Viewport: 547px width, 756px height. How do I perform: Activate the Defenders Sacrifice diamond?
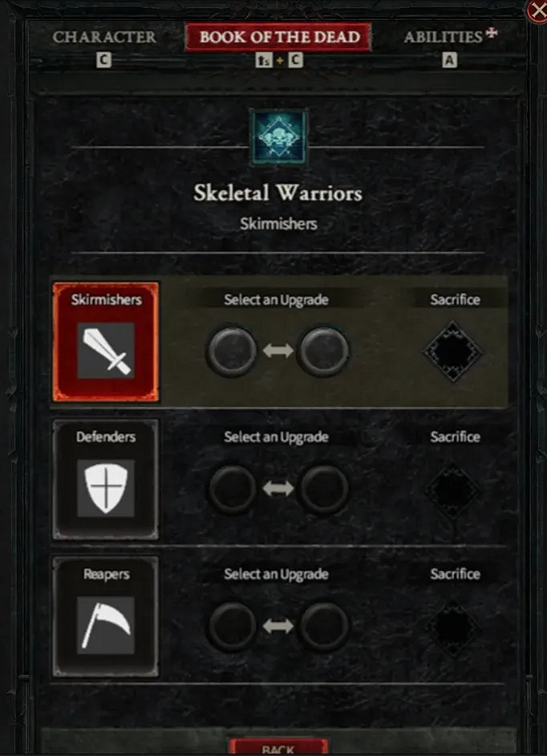point(453,490)
